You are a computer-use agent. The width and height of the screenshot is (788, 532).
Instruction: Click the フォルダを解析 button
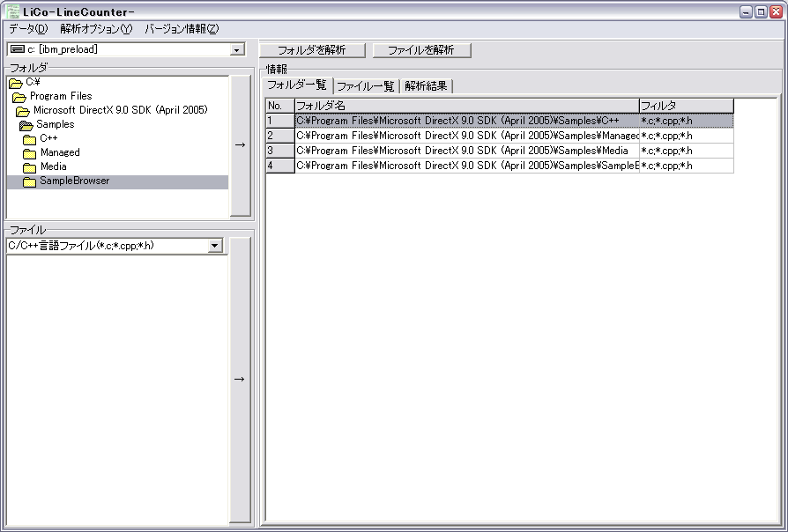pos(311,50)
